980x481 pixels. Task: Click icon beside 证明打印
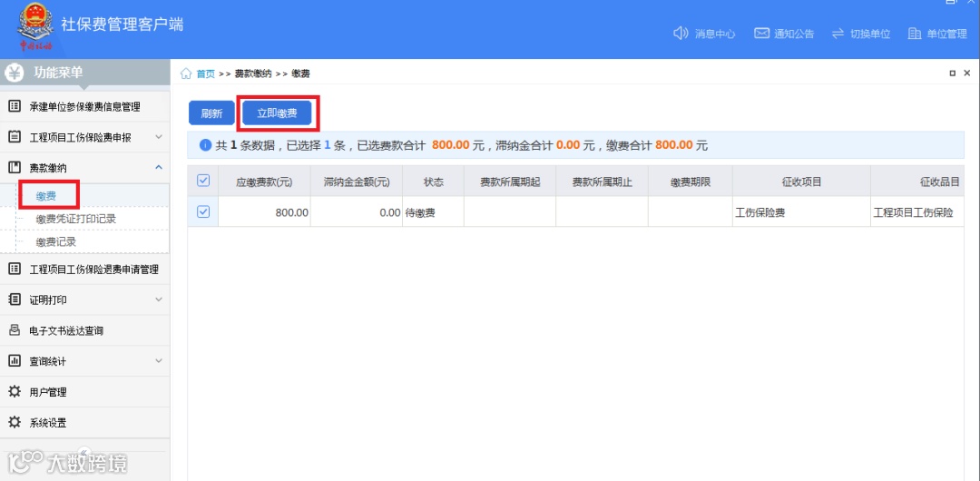pyautogui.click(x=14, y=300)
